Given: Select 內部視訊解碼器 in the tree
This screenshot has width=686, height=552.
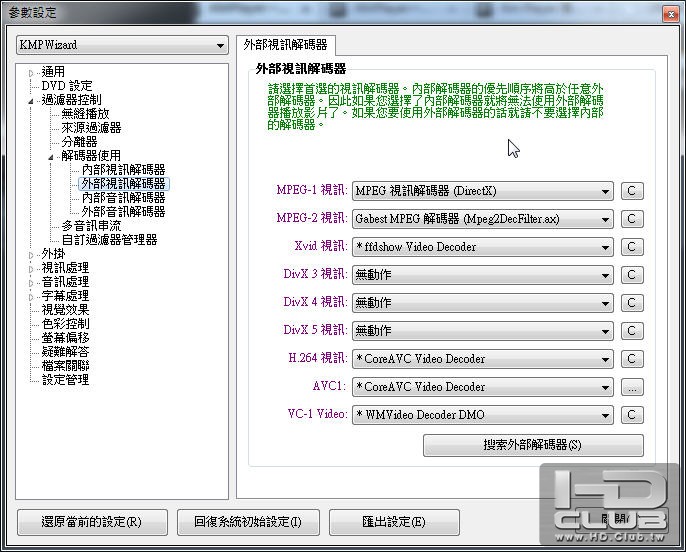Looking at the screenshot, I should (124, 170).
